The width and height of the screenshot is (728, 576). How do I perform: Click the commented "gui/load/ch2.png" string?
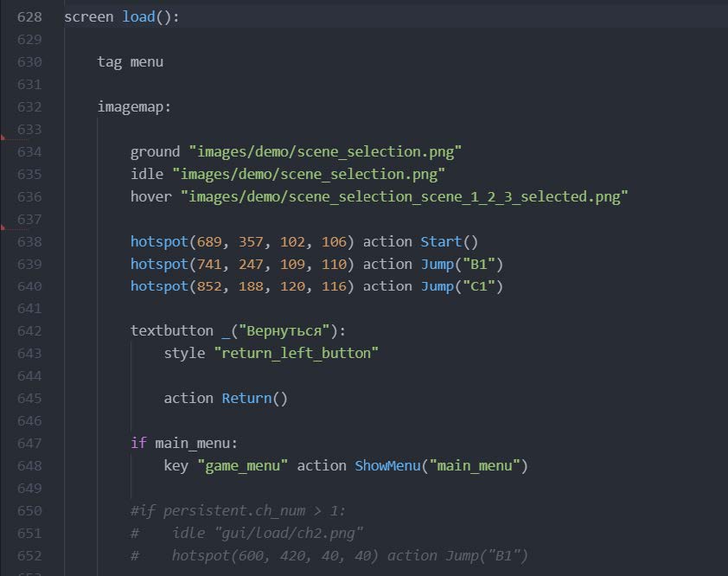pos(288,534)
